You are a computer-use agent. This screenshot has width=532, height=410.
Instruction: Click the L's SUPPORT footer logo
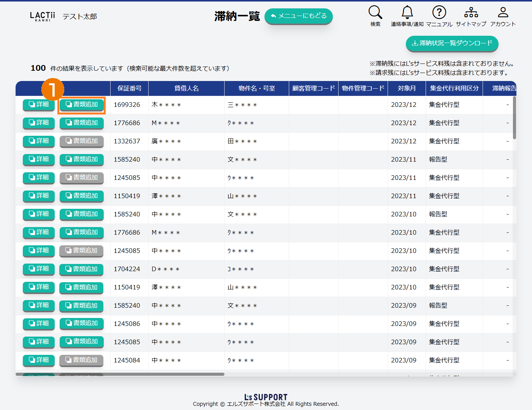tap(266, 397)
